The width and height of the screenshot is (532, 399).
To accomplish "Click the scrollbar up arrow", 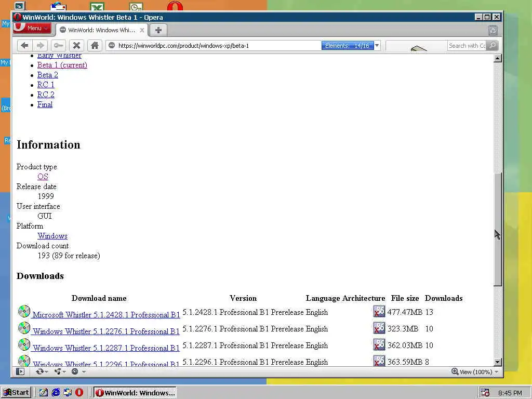I will pyautogui.click(x=497, y=58).
